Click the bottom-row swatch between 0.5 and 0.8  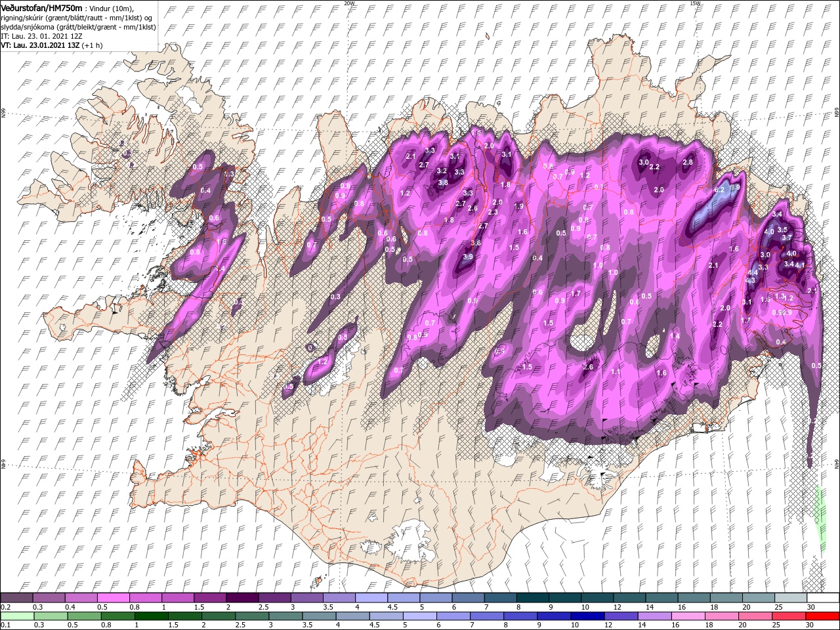tap(85, 616)
